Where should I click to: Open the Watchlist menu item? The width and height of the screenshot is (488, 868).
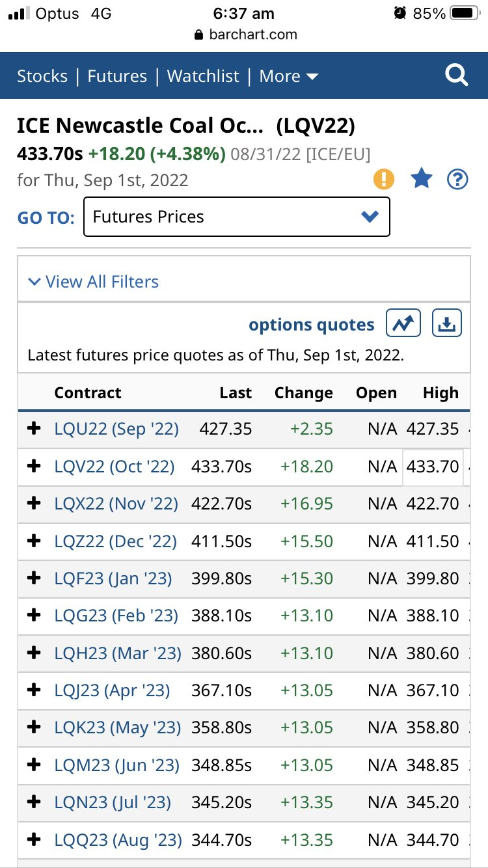(x=203, y=76)
